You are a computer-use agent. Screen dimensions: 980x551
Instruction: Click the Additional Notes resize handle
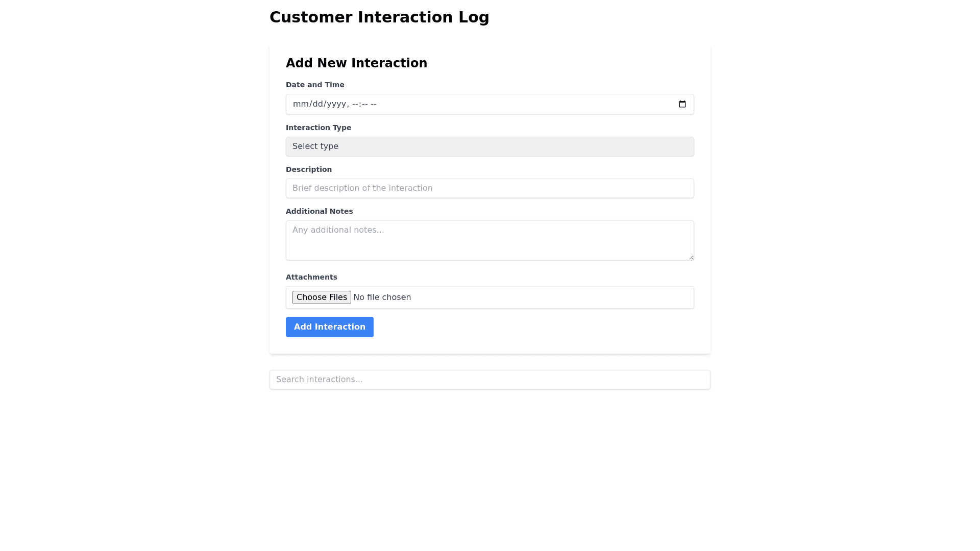point(691,257)
